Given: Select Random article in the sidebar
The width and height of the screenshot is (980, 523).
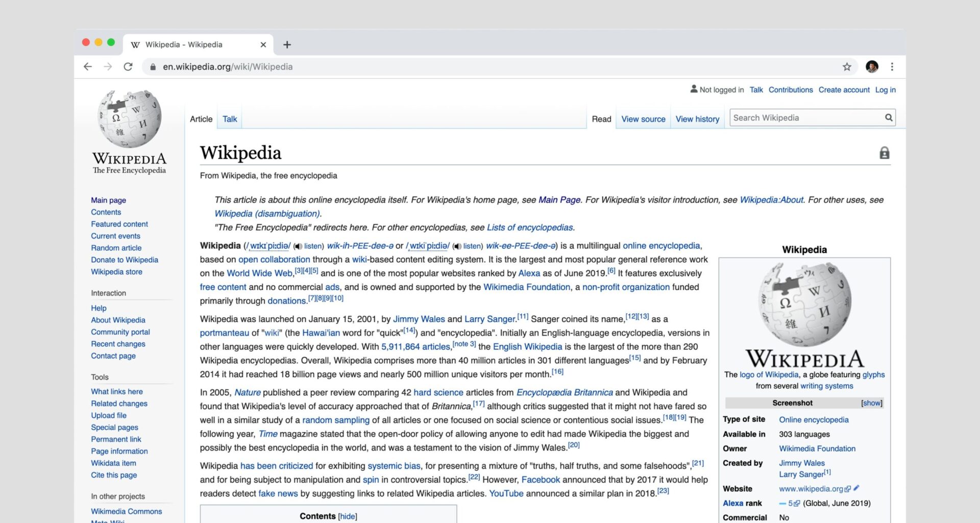Looking at the screenshot, I should tap(116, 248).
